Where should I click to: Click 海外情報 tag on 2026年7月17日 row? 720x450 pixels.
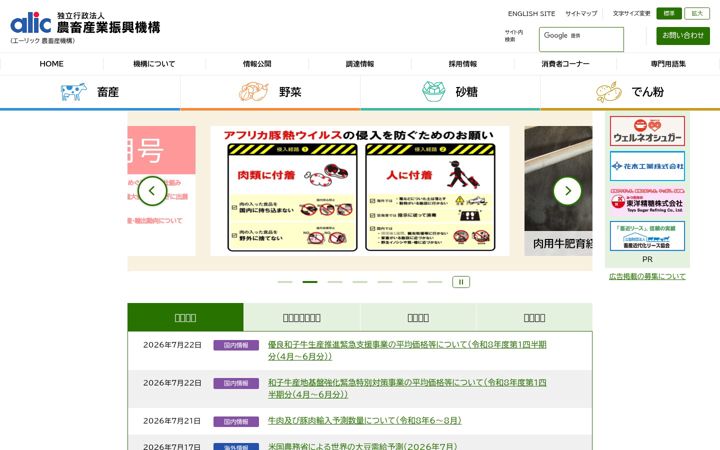point(236,446)
